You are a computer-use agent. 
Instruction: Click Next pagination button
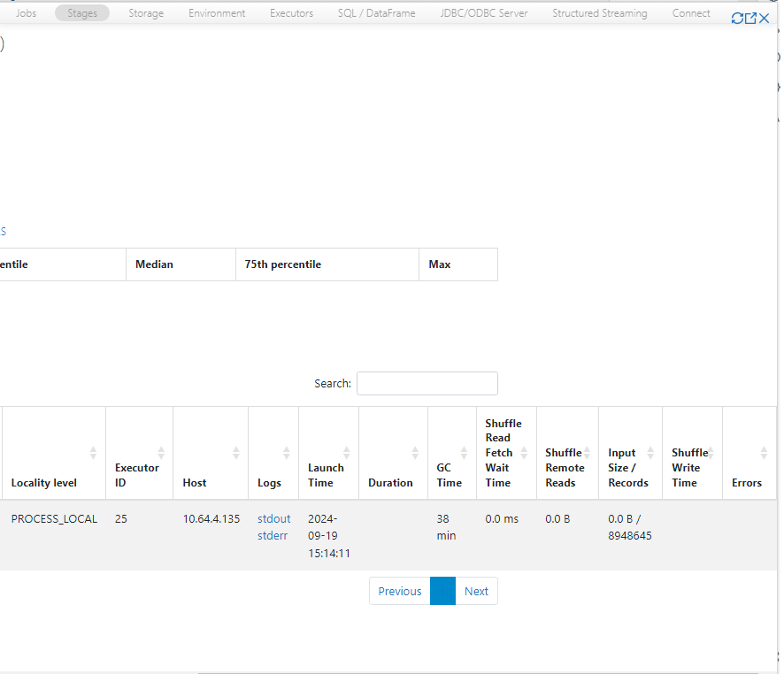coord(476,592)
